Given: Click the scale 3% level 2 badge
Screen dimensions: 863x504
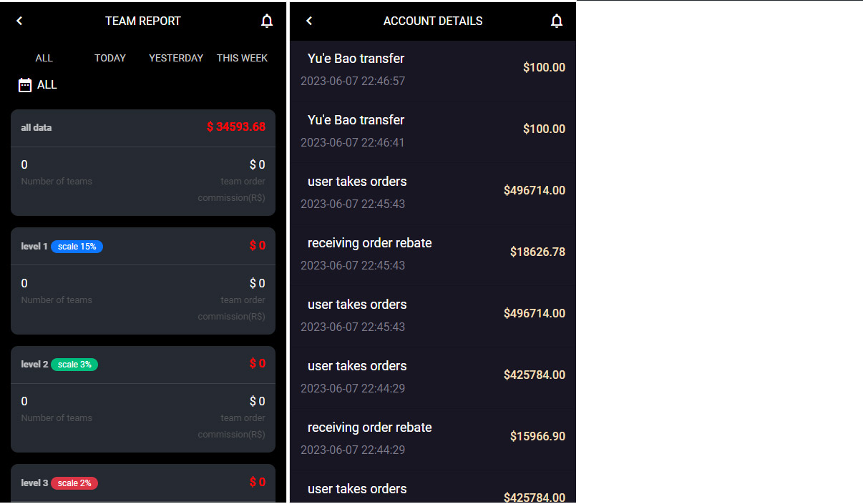Looking at the screenshot, I should [x=74, y=365].
